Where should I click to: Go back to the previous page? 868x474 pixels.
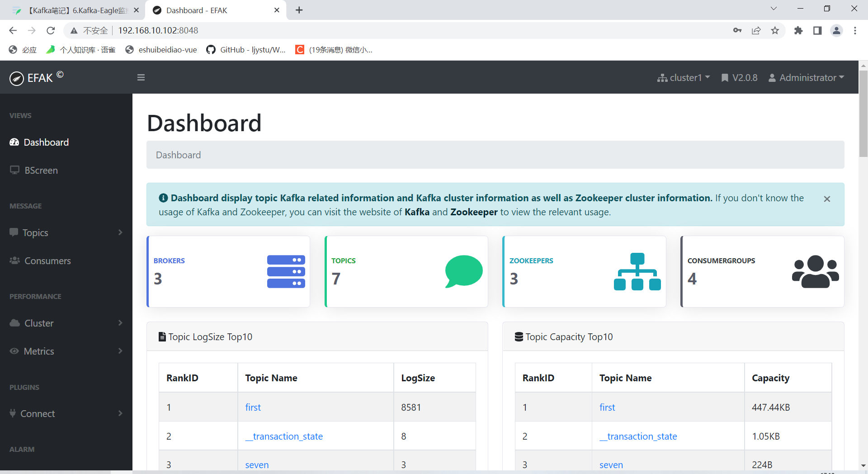tap(13, 31)
